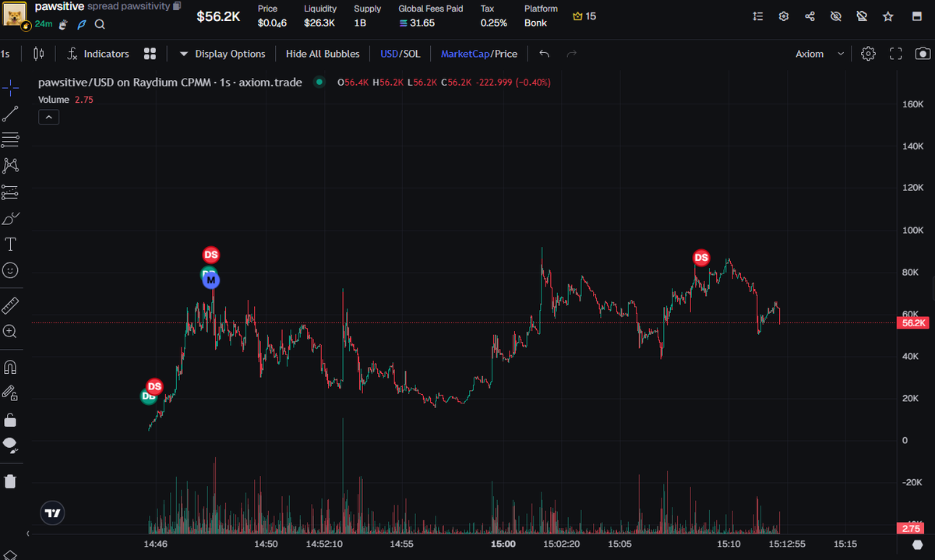
Task: Select the Text annotation tool
Action: tap(11, 244)
